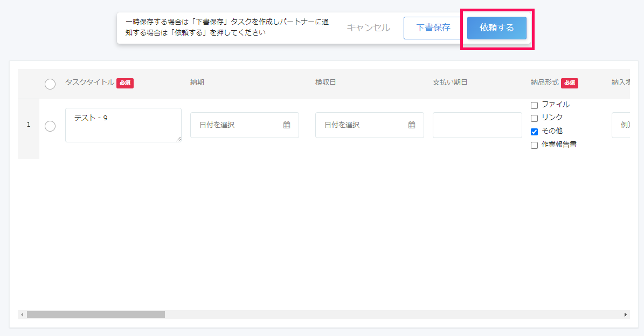Check the リンク checkbox

[x=535, y=119]
